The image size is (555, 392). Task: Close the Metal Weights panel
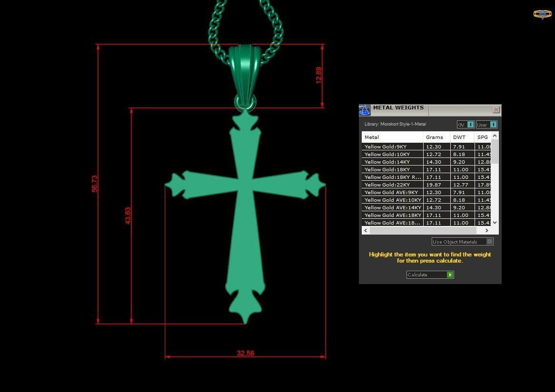[x=496, y=110]
